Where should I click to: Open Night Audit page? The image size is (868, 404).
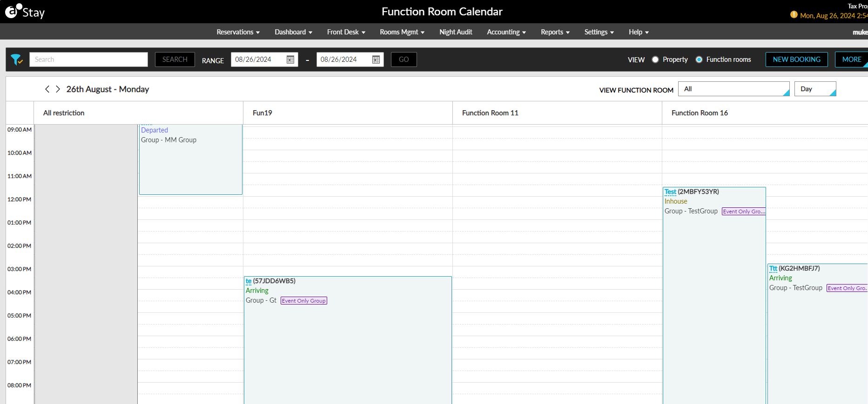point(456,32)
